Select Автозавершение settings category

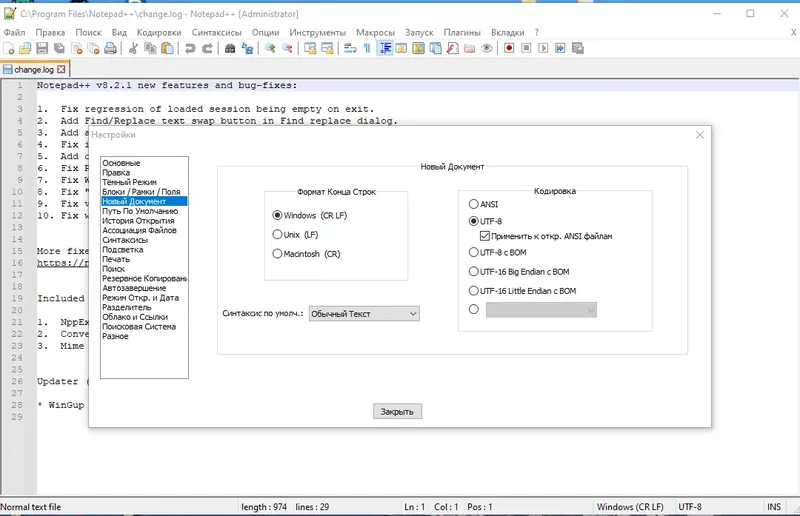(134, 288)
